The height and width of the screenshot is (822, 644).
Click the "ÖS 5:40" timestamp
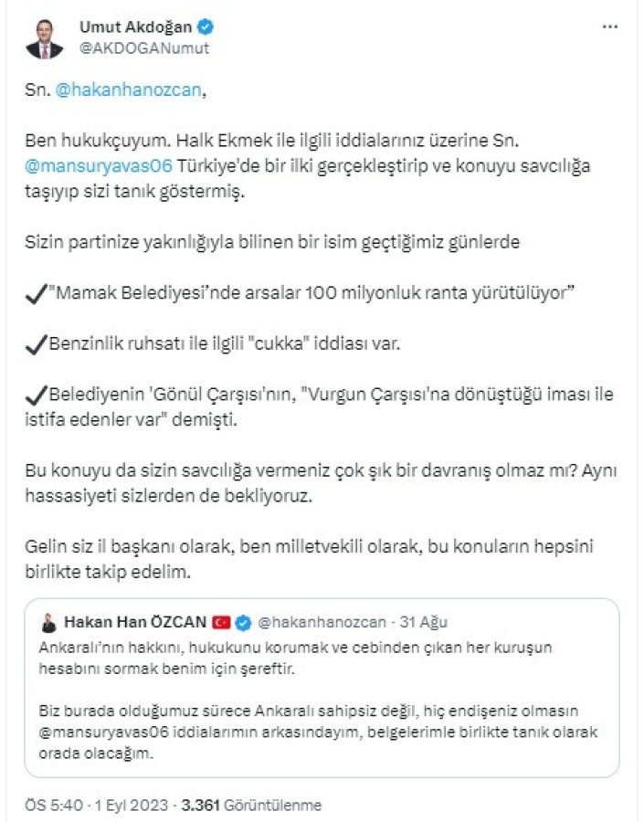[x=54, y=806]
